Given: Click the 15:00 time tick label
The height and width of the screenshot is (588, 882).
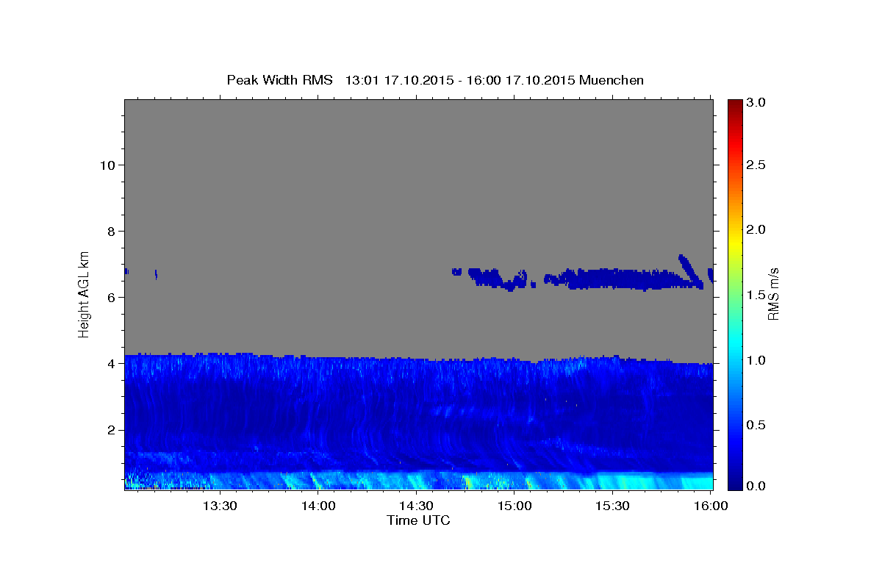Looking at the screenshot, I should pyautogui.click(x=514, y=506).
